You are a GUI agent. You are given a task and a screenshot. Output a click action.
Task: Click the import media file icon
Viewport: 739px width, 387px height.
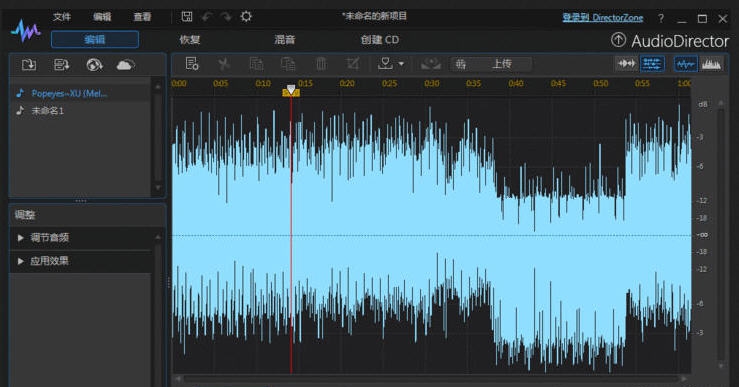29,64
